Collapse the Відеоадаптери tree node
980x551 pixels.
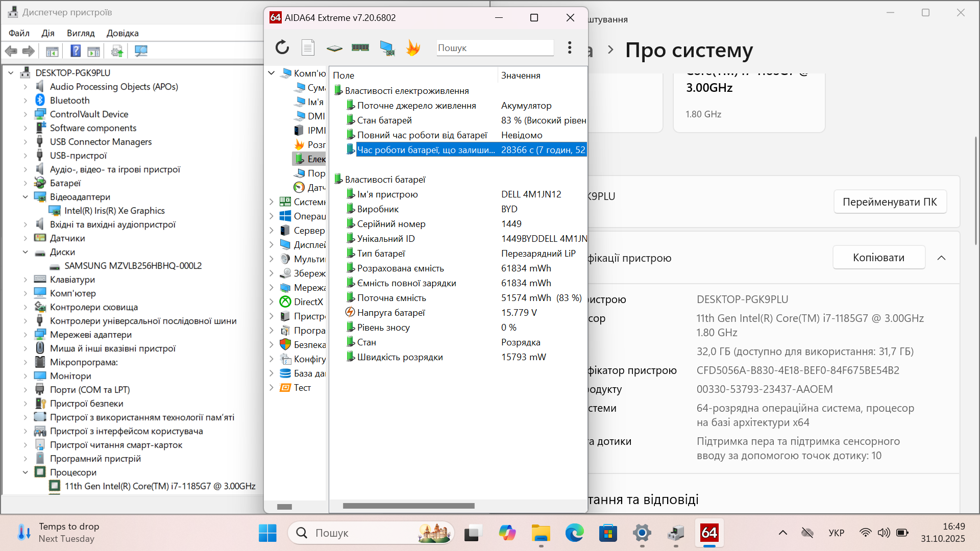click(x=26, y=197)
